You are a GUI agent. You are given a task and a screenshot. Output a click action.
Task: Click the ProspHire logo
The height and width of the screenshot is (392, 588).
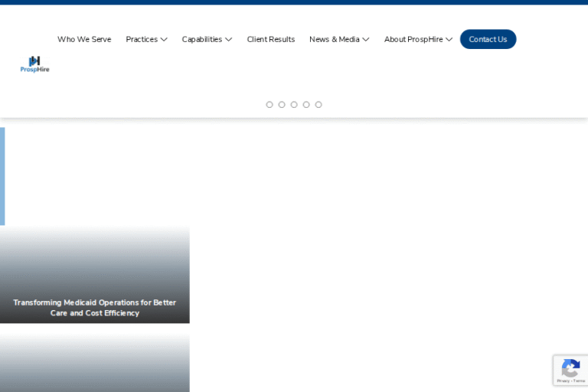pyautogui.click(x=34, y=64)
